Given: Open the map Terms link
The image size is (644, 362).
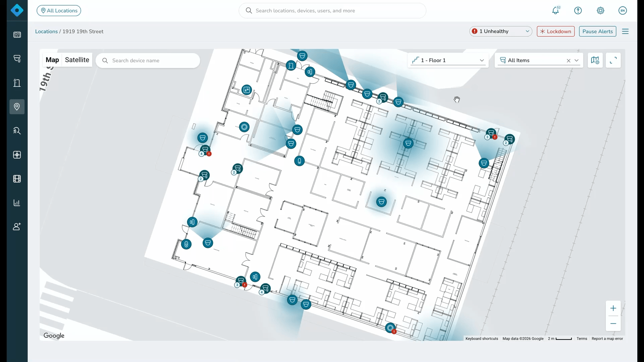Looking at the screenshot, I should click(582, 339).
